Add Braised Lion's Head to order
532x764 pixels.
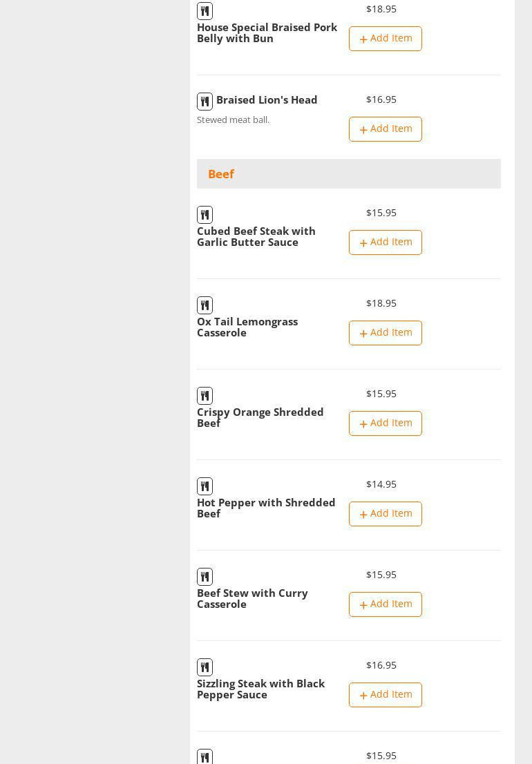point(385,129)
